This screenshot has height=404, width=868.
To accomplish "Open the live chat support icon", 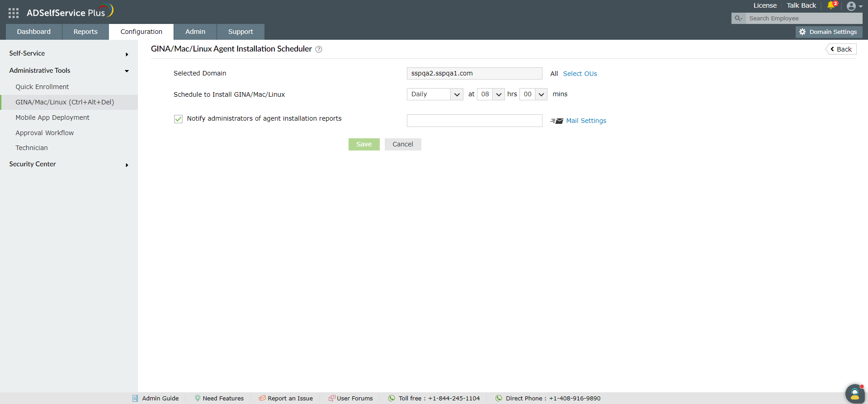I will point(855,394).
